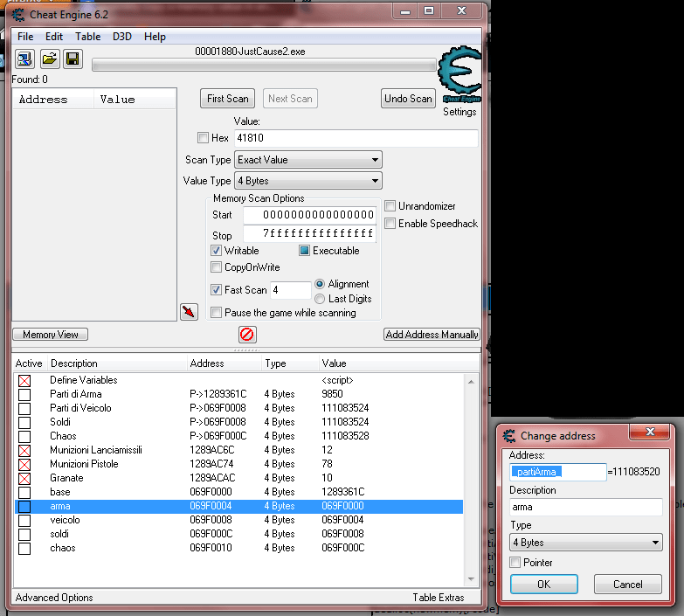This screenshot has width=684, height=616.
Task: Click the scan progress bar
Action: click(x=264, y=65)
